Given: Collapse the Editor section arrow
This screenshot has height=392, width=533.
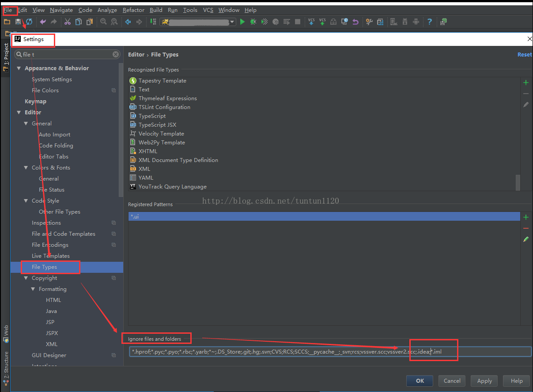Looking at the screenshot, I should point(19,113).
